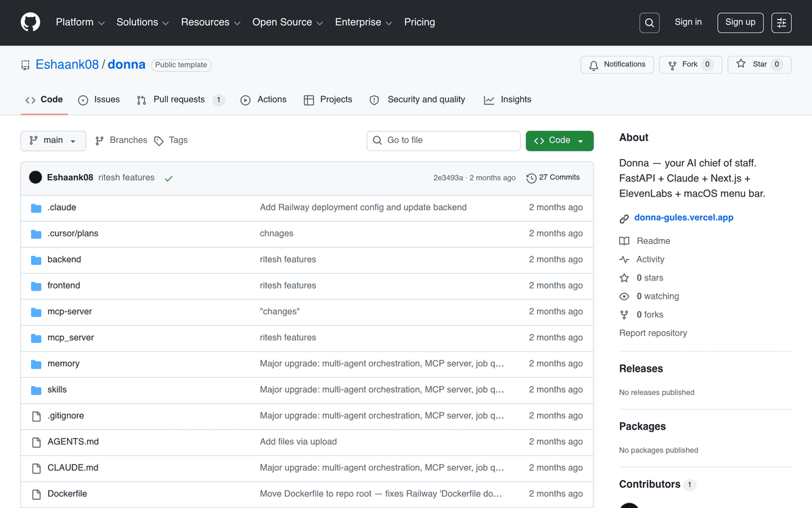Click the Notifications bell button
The height and width of the screenshot is (508, 812).
[x=617, y=64]
